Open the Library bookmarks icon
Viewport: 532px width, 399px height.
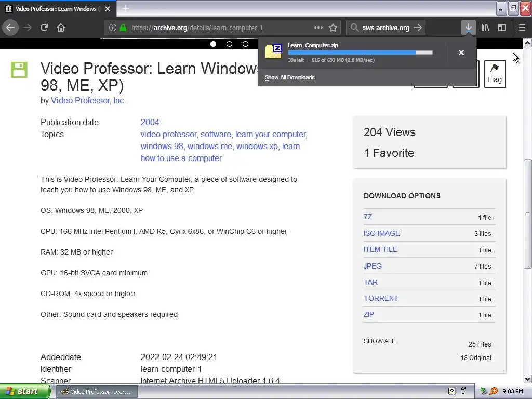[485, 28]
